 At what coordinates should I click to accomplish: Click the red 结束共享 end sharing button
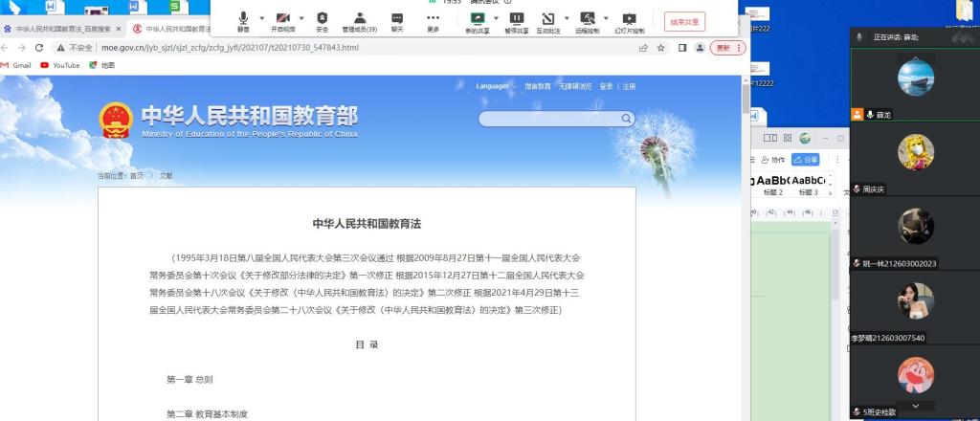685,22
